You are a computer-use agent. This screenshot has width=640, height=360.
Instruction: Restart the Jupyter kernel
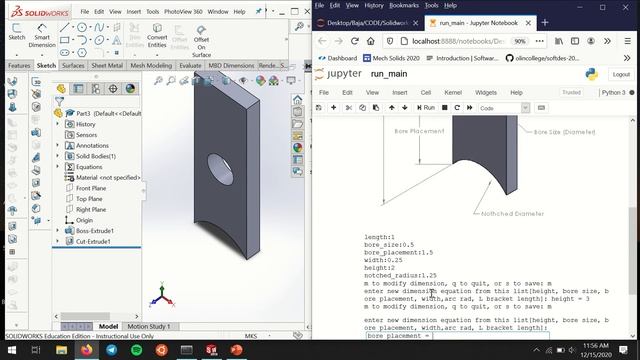point(457,108)
